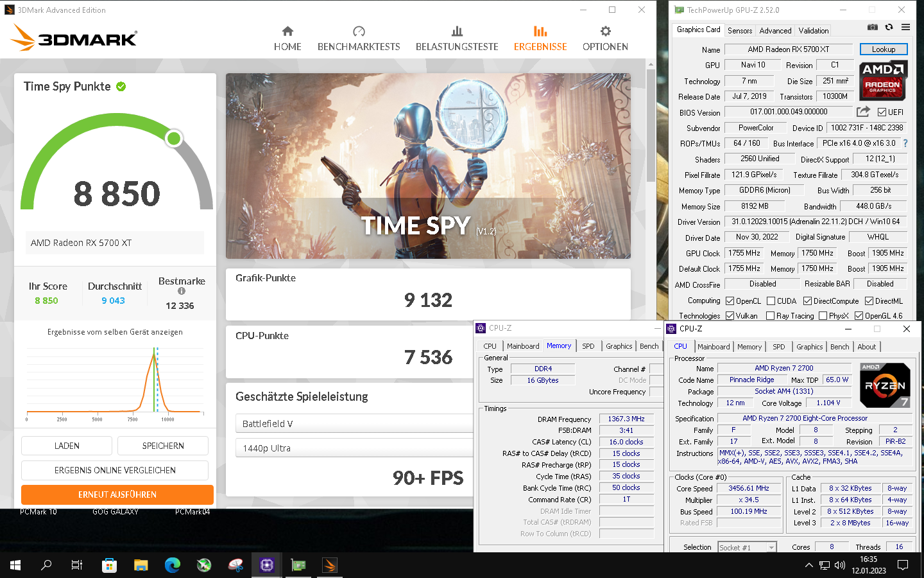924x578 pixels.
Task: Click the 3DMark logo
Action: coord(74,38)
